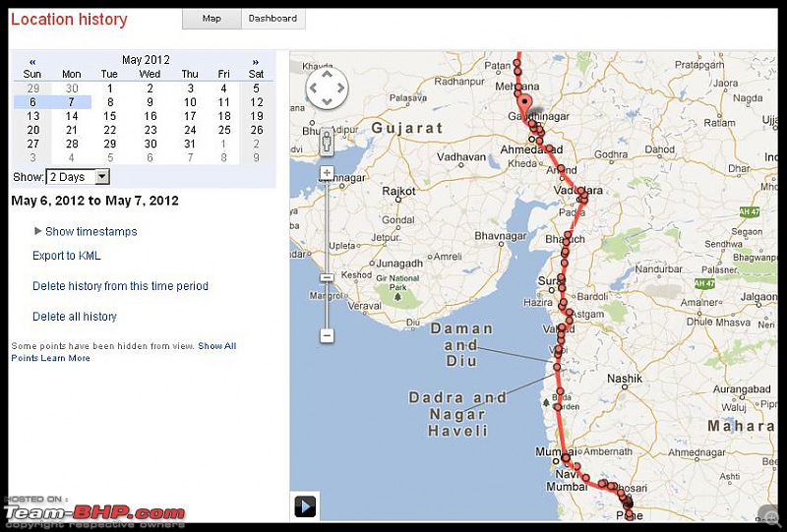The width and height of the screenshot is (787, 532).
Task: Go to next month in calendar
Action: [x=256, y=62]
